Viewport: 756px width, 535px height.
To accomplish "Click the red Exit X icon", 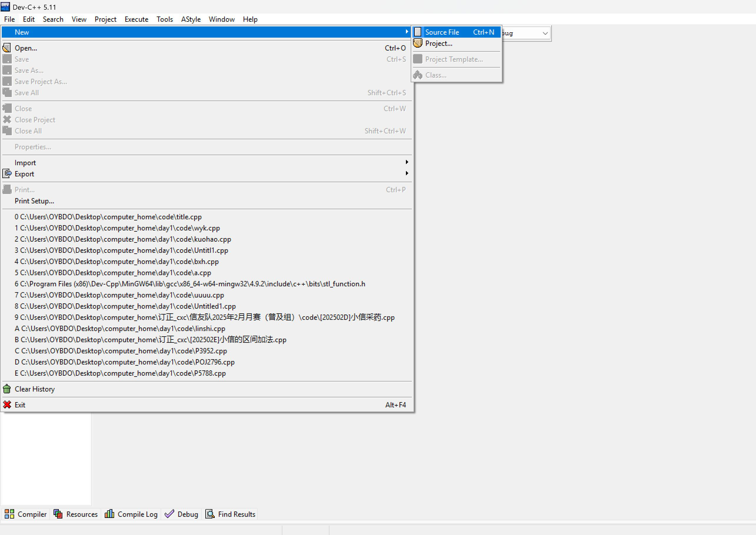I will click(x=6, y=405).
